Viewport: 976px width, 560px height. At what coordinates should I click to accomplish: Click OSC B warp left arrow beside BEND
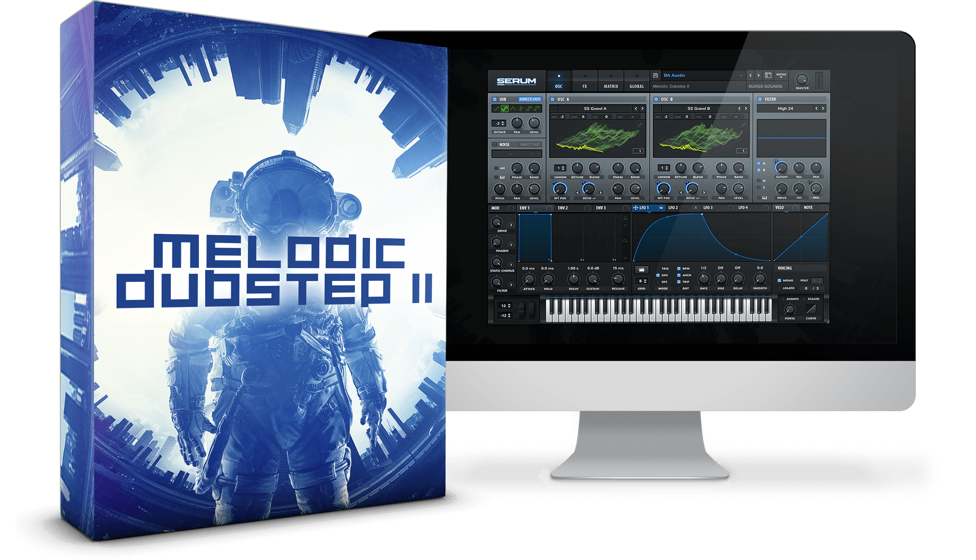point(680,193)
